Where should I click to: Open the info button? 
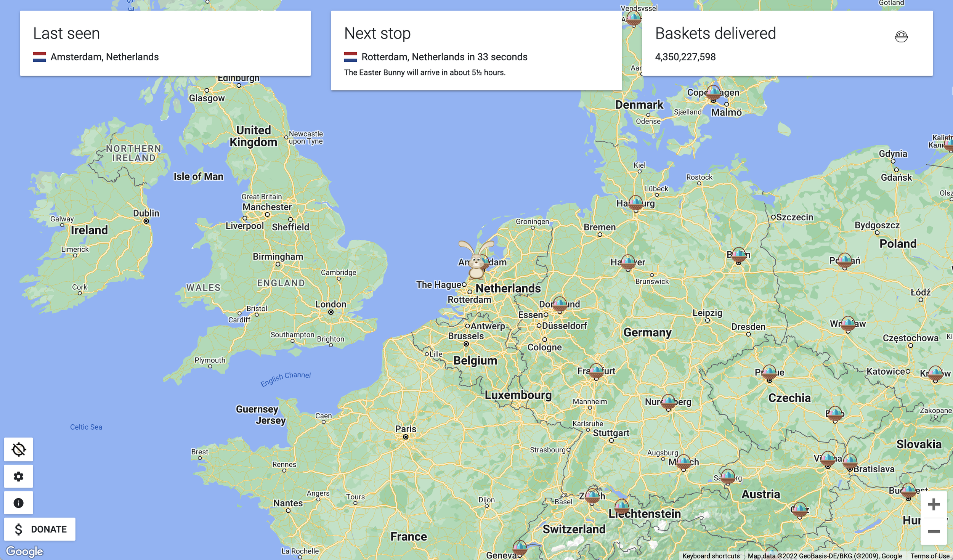18,503
